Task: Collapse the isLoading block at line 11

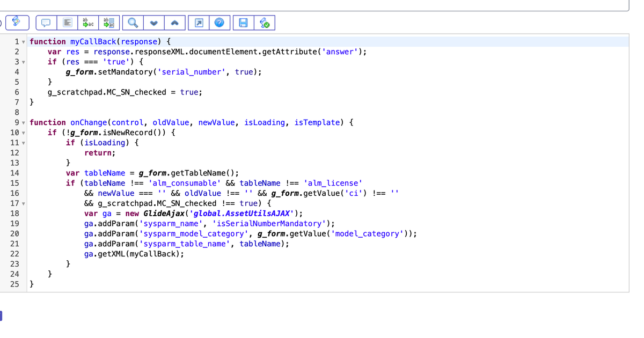Action: click(25, 143)
